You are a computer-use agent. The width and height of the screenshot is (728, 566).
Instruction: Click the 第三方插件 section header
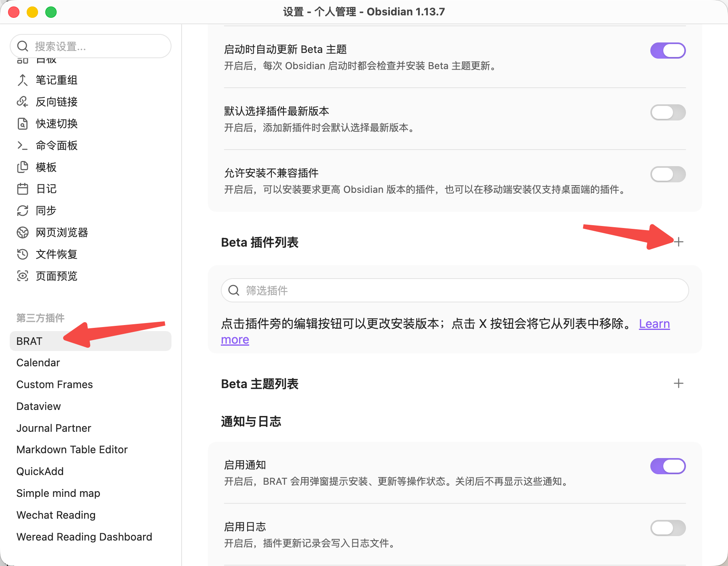click(x=40, y=318)
